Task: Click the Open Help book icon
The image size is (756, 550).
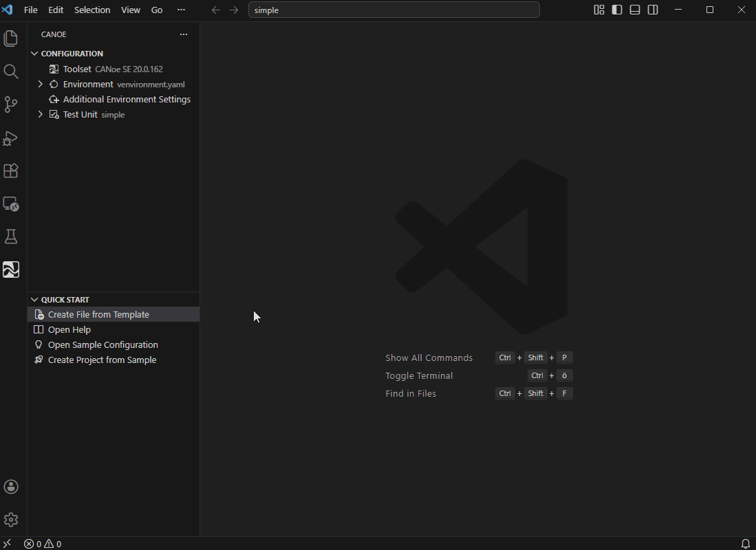Action: pyautogui.click(x=39, y=330)
